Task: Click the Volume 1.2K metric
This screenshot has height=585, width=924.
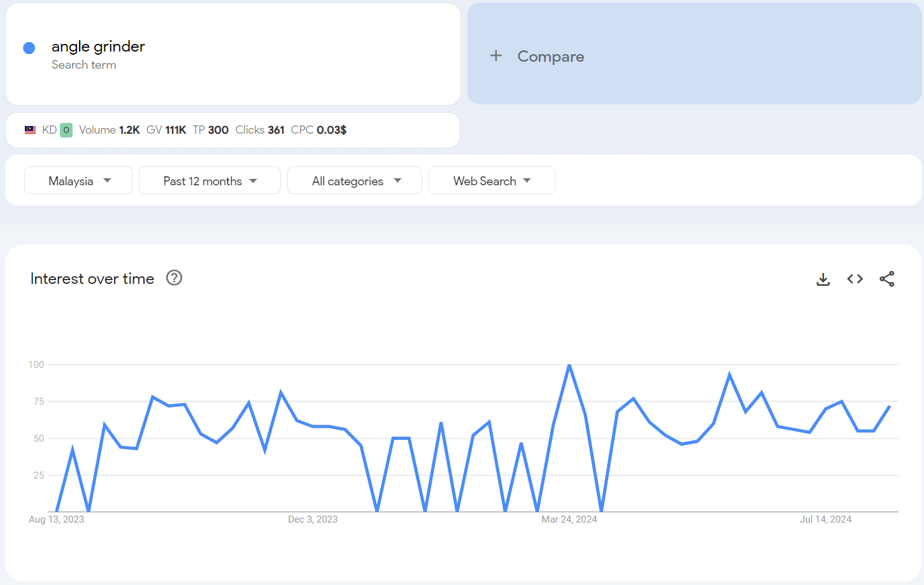Action: [x=109, y=130]
